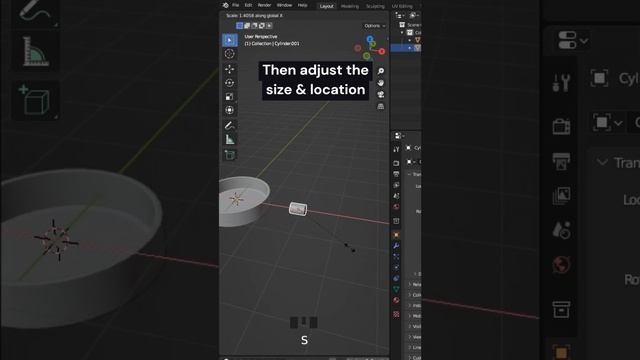The width and height of the screenshot is (640, 360).
Task: Open the Window menu
Action: [284, 5]
